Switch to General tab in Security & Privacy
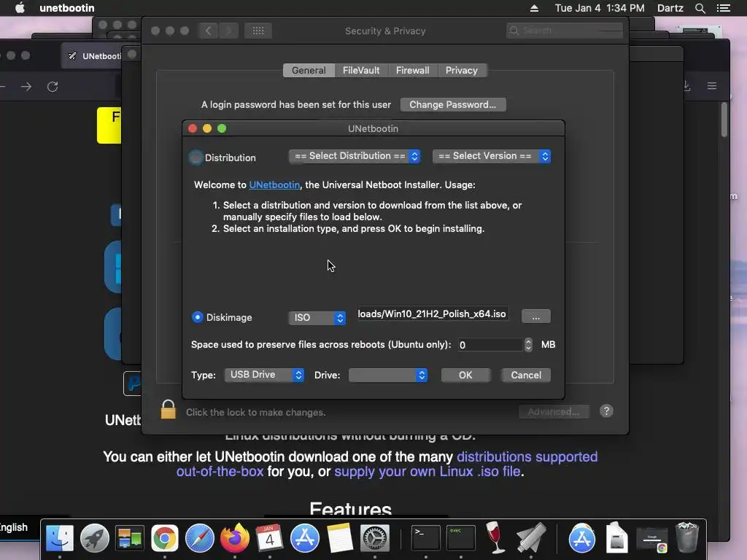Viewport: 747px width, 560px height. [x=309, y=71]
